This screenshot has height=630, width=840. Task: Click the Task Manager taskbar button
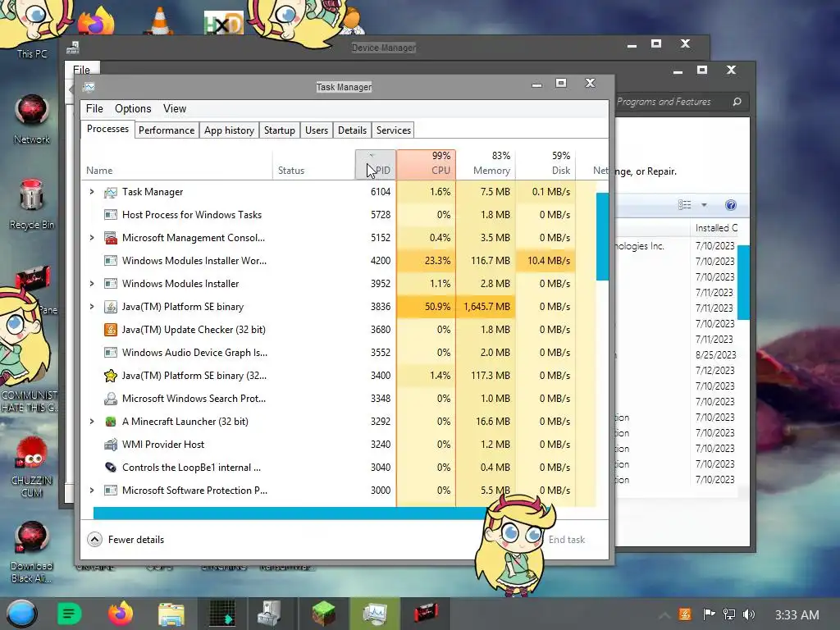(374, 614)
